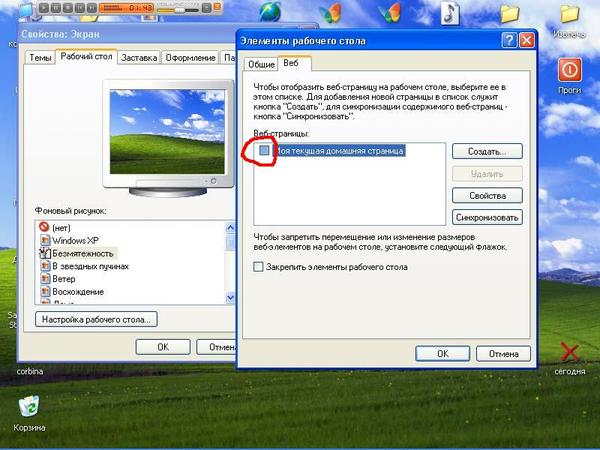The image size is (600, 450).
Task: Start playback with the player's Play button
Action: point(44,7)
